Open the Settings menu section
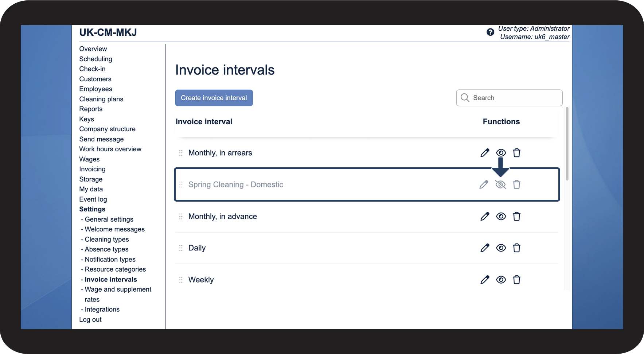Image resolution: width=644 pixels, height=354 pixels. 92,209
